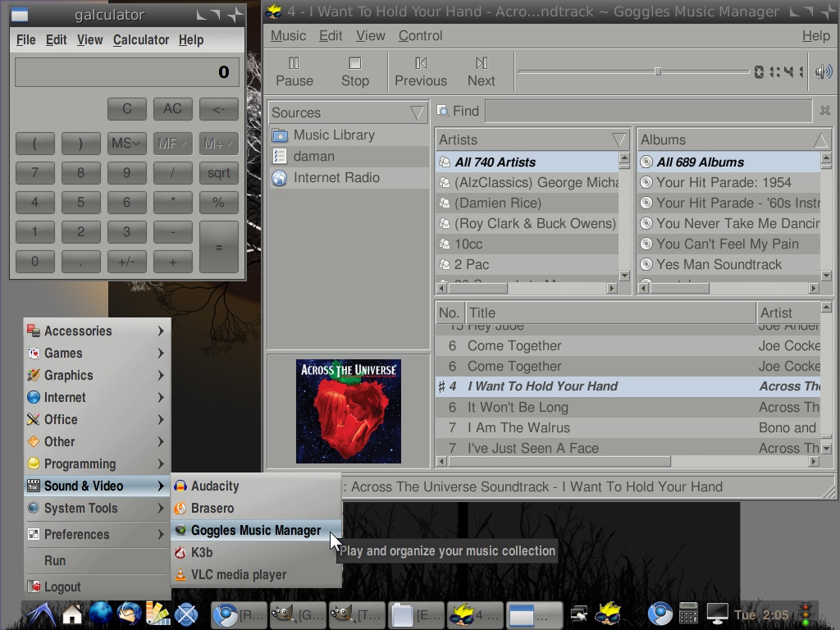This screenshot has height=630, width=840.
Task: Select the daman playlist source
Action: (348, 157)
